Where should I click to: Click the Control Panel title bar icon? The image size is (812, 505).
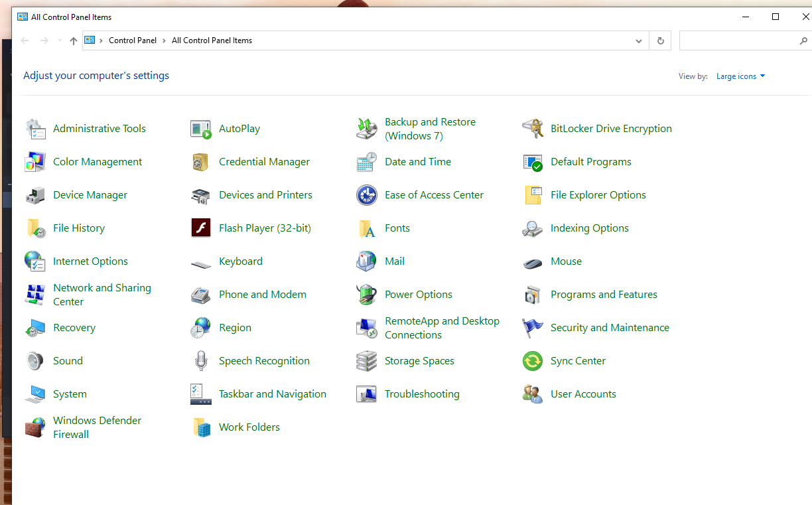click(x=23, y=17)
